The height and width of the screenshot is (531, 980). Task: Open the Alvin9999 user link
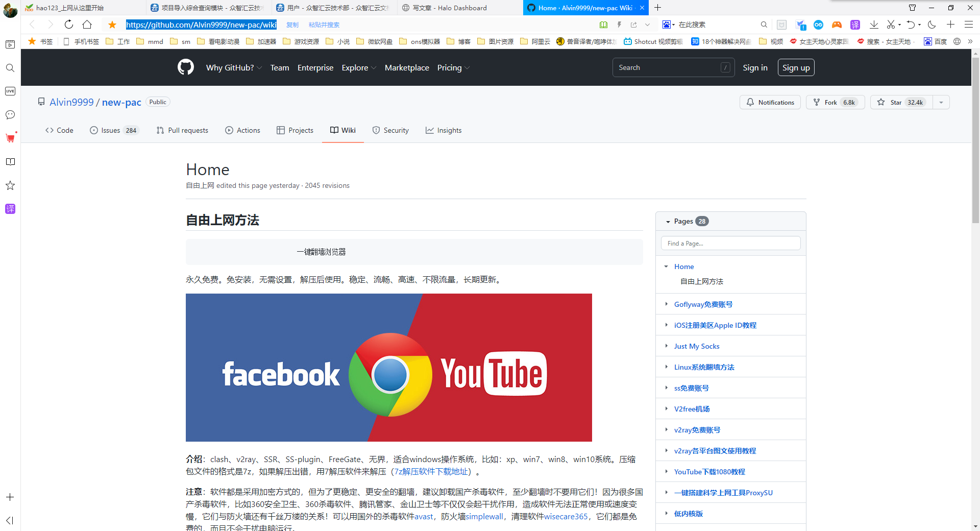point(71,102)
